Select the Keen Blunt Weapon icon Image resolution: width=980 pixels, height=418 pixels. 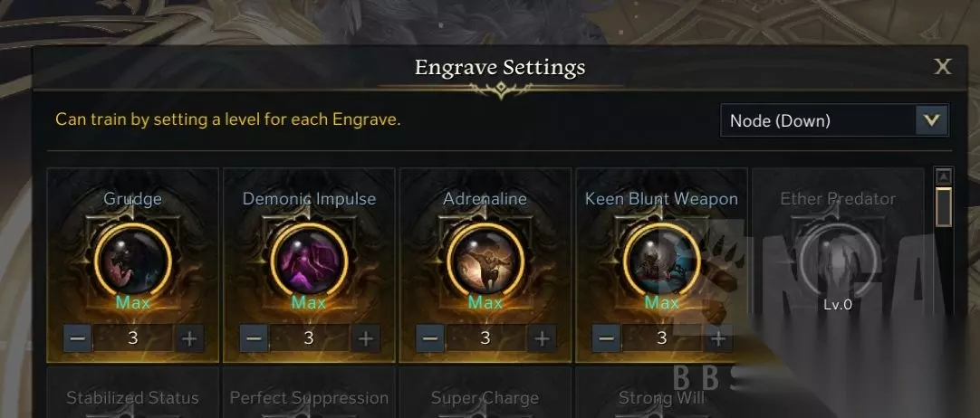click(662, 260)
